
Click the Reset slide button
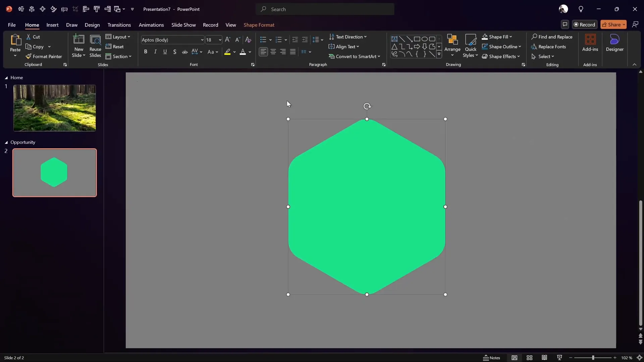click(115, 47)
